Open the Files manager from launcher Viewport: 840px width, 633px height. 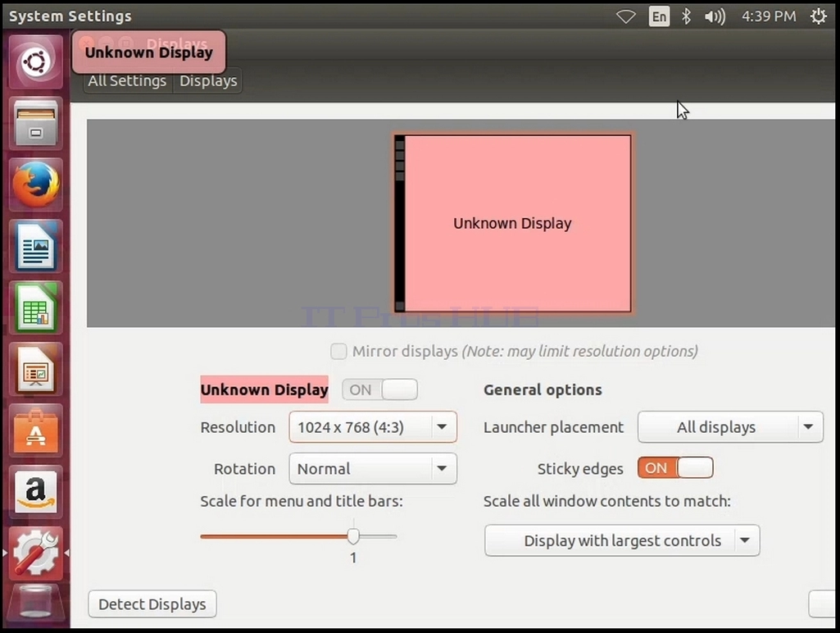coord(35,123)
